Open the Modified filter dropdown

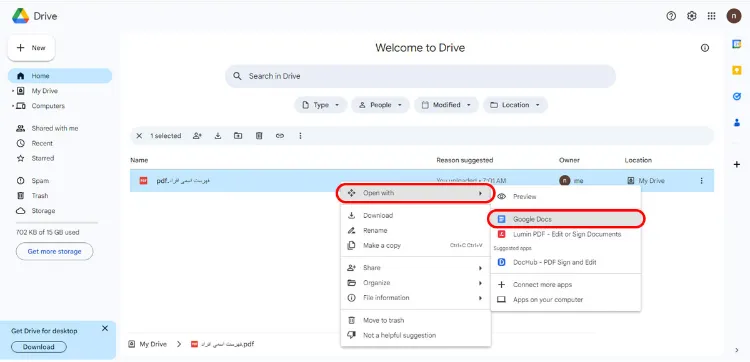[x=446, y=105]
